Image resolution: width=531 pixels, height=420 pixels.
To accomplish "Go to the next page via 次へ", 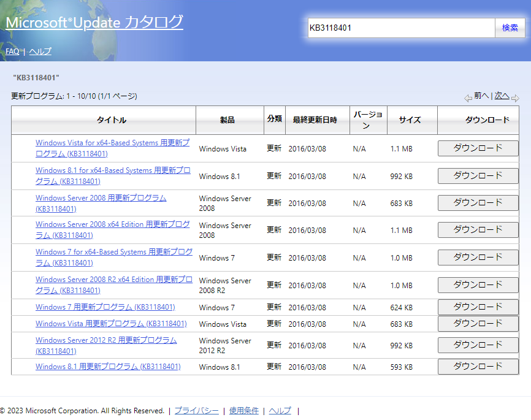I will point(502,96).
